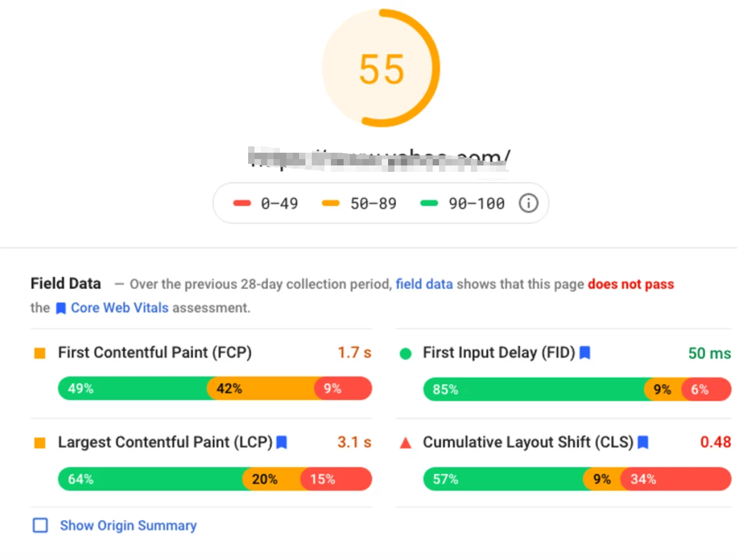This screenshot has height=560, width=737.
Task: Click the bookmark icon beside First Input Delay
Action: click(585, 353)
